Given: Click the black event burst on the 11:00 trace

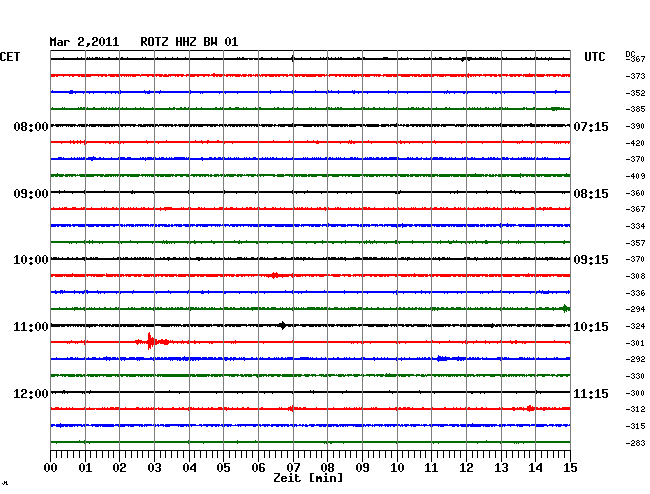Looking at the screenshot, I should tap(282, 325).
